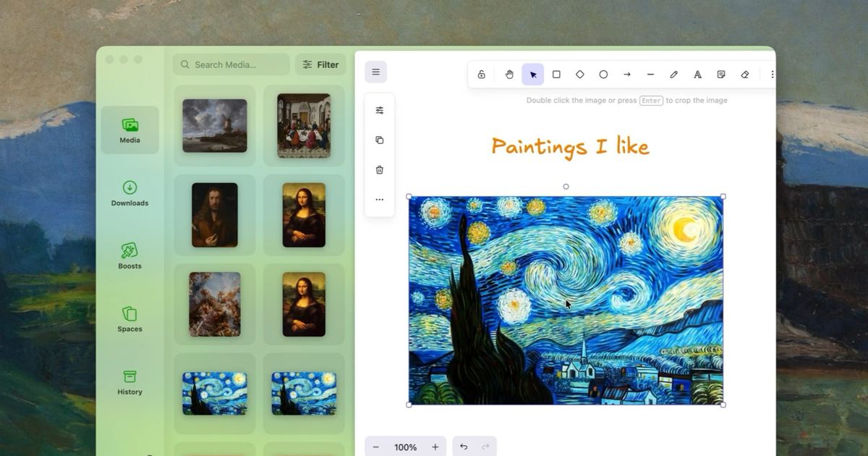
Task: Select the Text tool
Action: pyautogui.click(x=697, y=75)
